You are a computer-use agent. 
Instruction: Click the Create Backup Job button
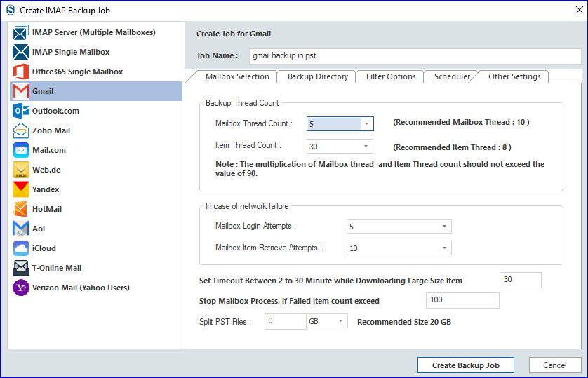click(x=466, y=365)
